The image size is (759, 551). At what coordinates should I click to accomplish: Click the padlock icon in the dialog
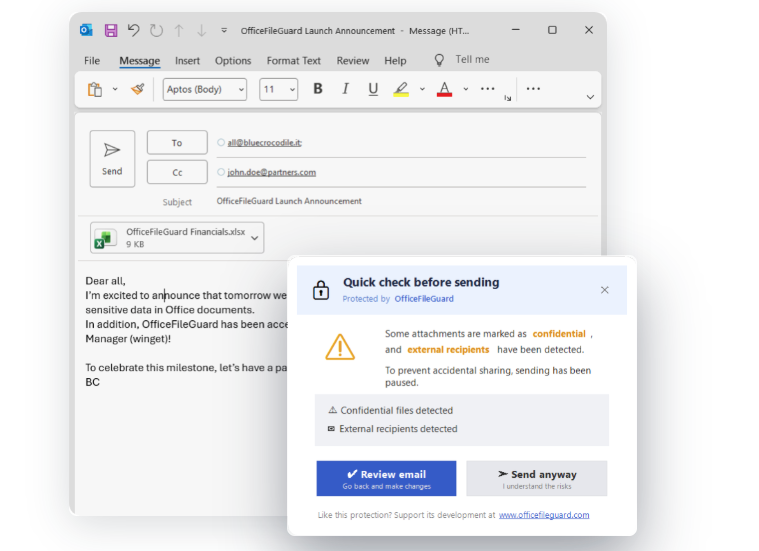321,290
